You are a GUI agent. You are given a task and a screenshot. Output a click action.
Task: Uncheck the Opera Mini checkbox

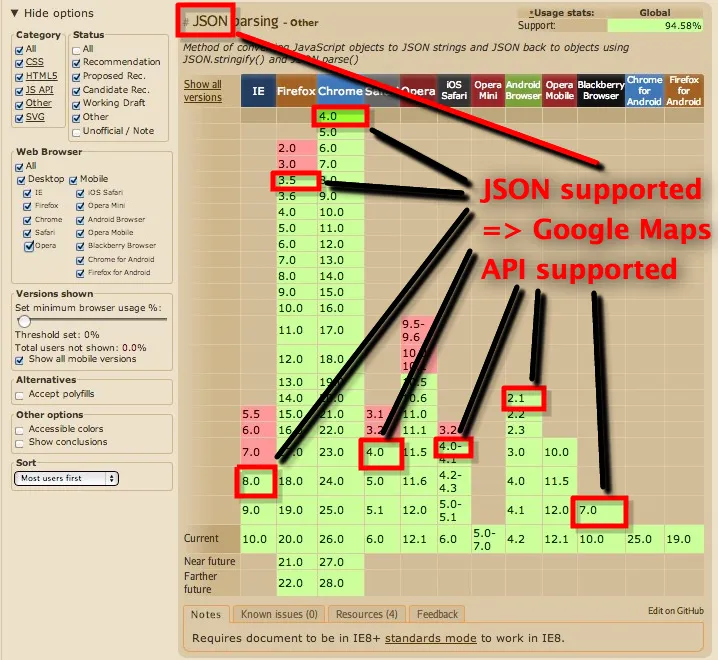click(x=81, y=207)
